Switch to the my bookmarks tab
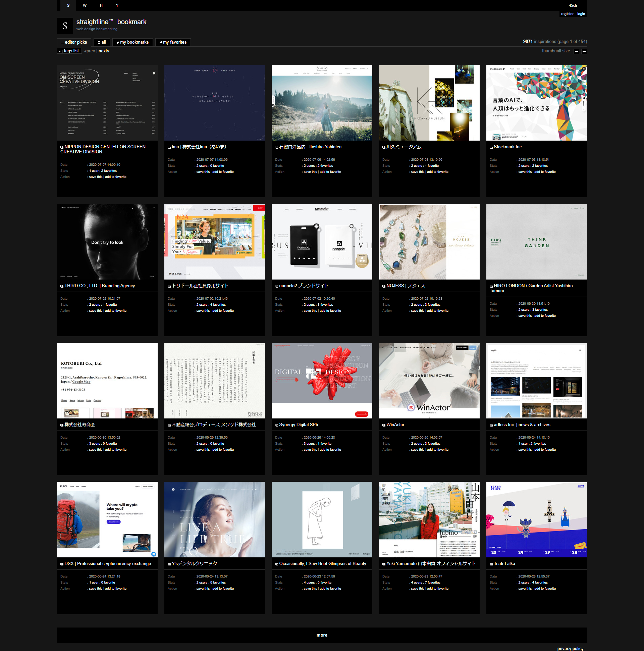This screenshot has width=644, height=651. [132, 43]
